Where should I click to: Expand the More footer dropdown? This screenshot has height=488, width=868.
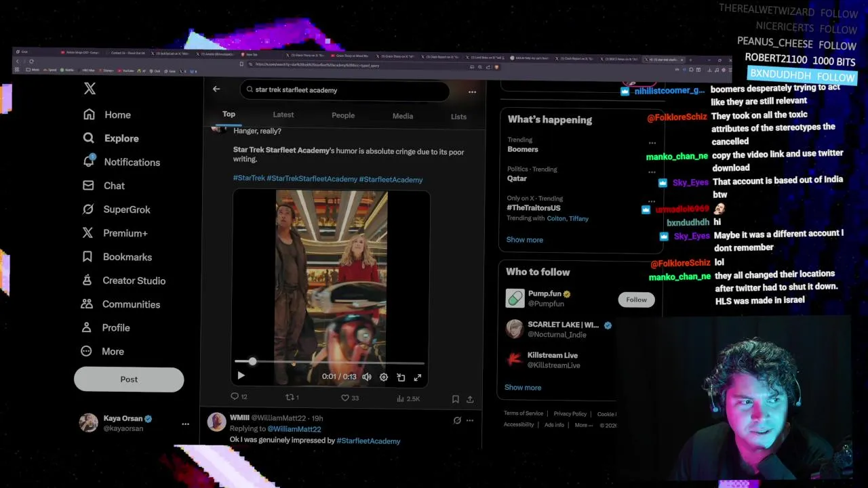(583, 425)
